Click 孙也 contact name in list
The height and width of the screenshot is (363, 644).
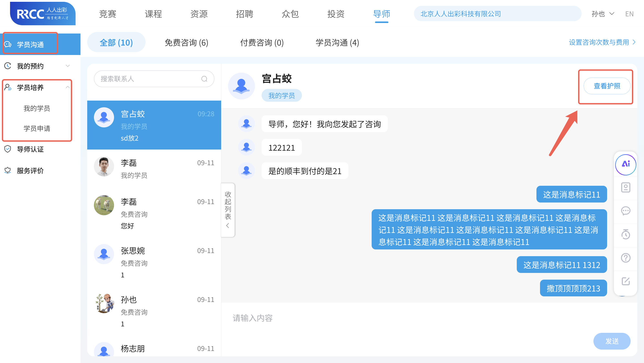coord(129,300)
